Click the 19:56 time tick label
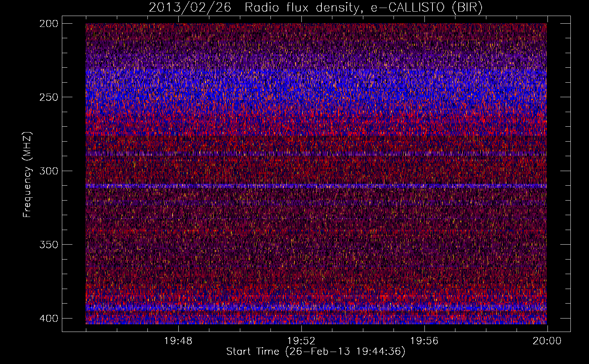Viewport: 589px width, 364px height. 424,341
